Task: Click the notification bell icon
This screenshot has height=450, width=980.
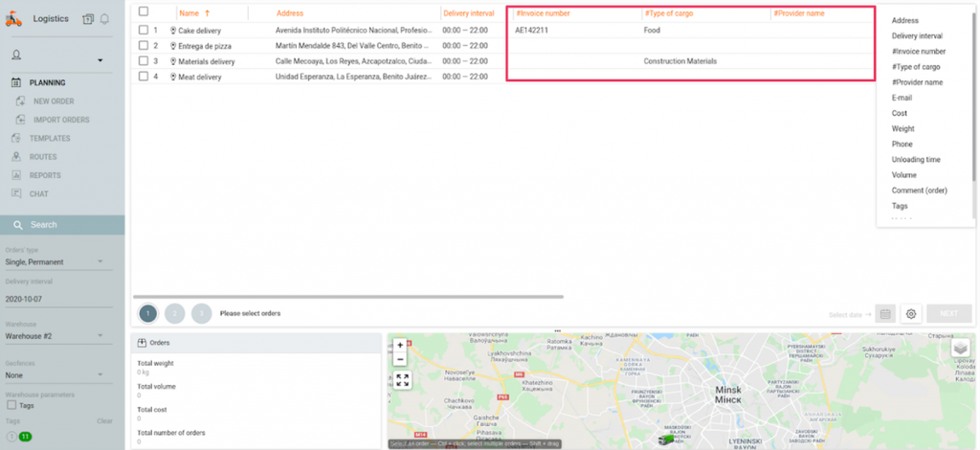Action: (x=104, y=19)
